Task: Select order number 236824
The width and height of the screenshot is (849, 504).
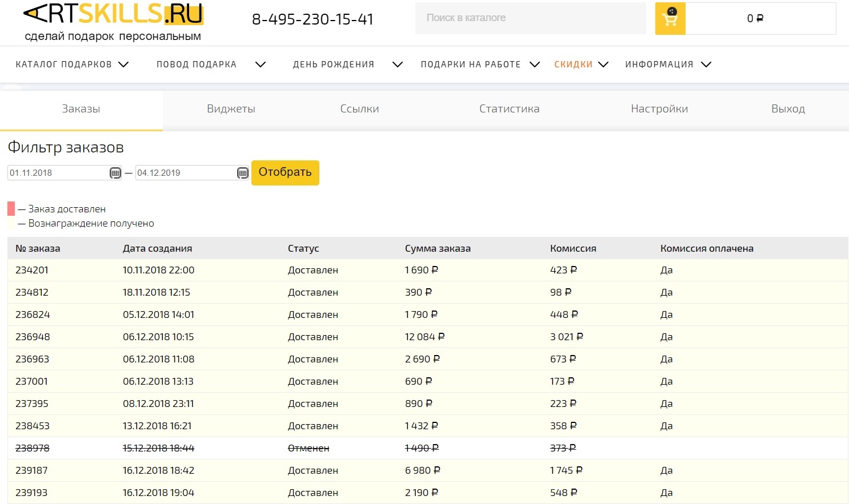Action: (33, 315)
